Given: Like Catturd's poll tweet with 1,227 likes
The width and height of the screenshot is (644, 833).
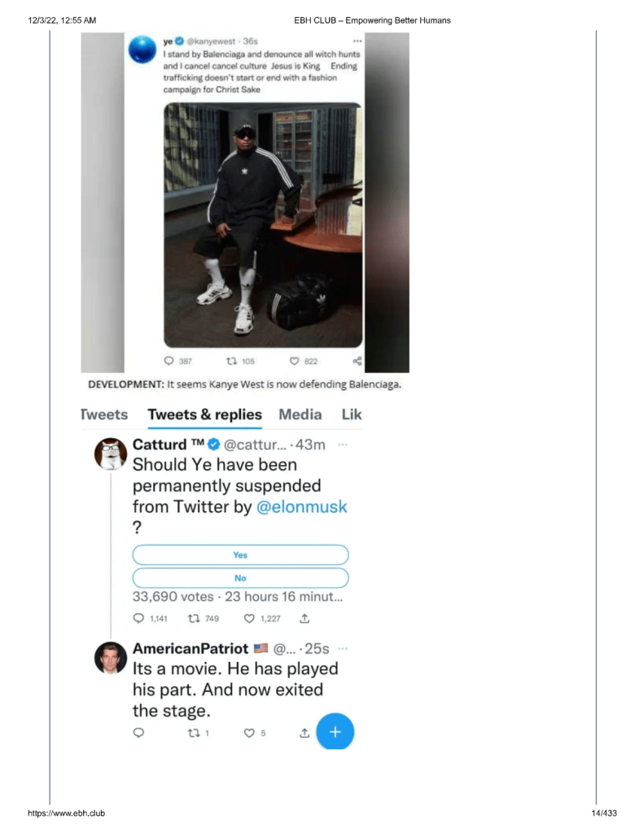Looking at the screenshot, I should (x=250, y=618).
